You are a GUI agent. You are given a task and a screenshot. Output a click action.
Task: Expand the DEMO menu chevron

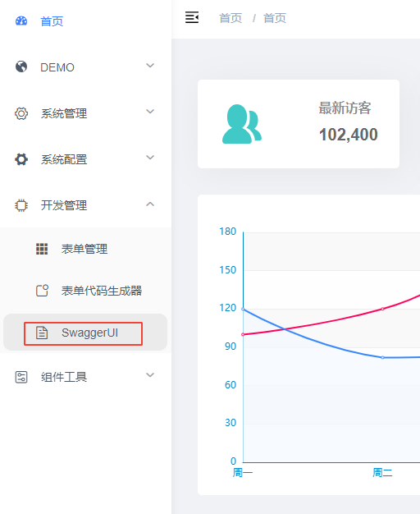tap(150, 66)
